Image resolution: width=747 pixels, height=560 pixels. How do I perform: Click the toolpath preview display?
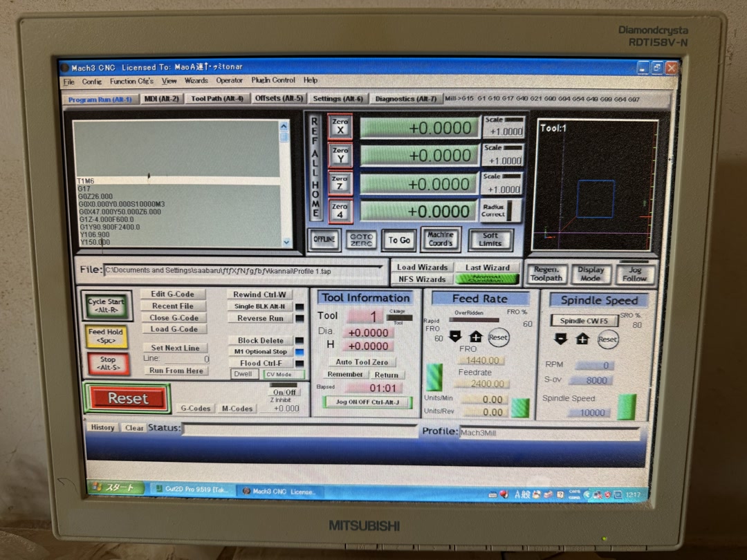coord(595,185)
